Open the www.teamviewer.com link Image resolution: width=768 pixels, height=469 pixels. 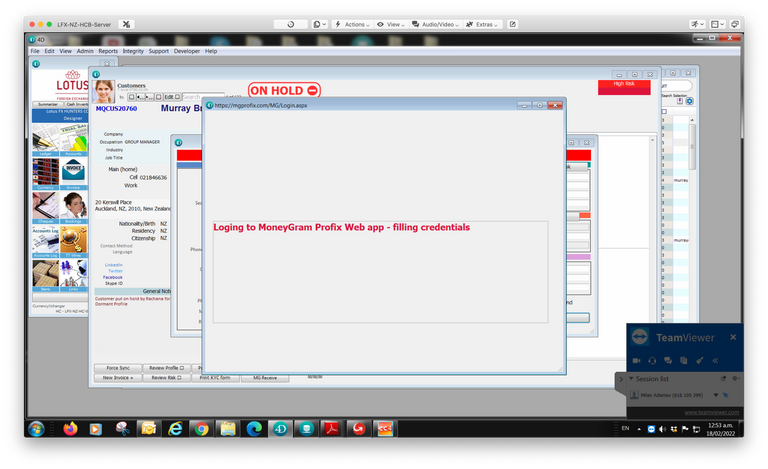pyautogui.click(x=712, y=412)
